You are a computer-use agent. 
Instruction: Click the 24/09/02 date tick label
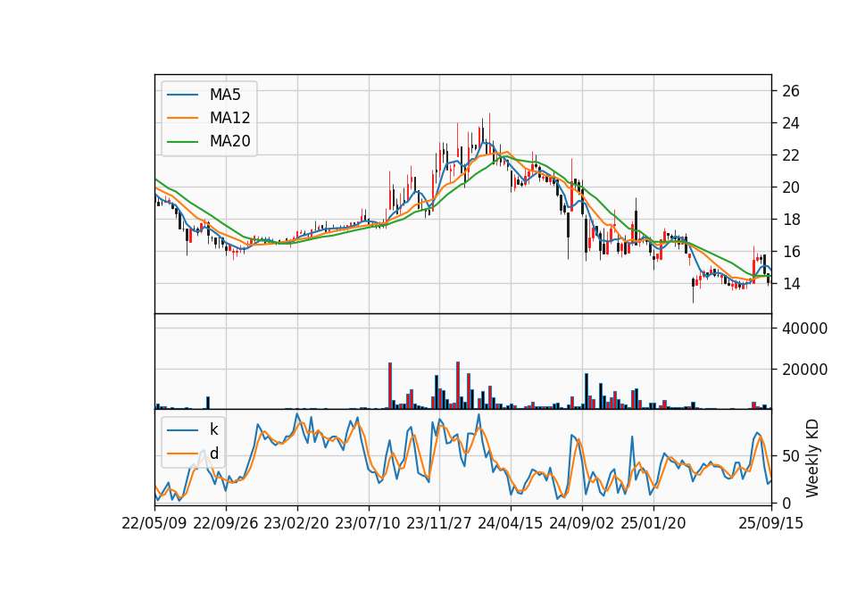click(x=581, y=523)
